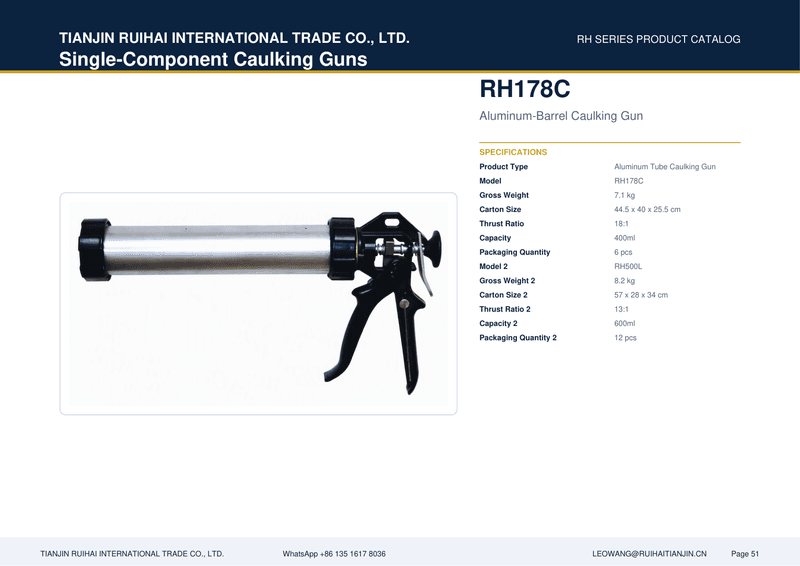Viewport: 800px width, 566px height.
Task: Click the '7.1 kg' value
Action: tap(624, 195)
